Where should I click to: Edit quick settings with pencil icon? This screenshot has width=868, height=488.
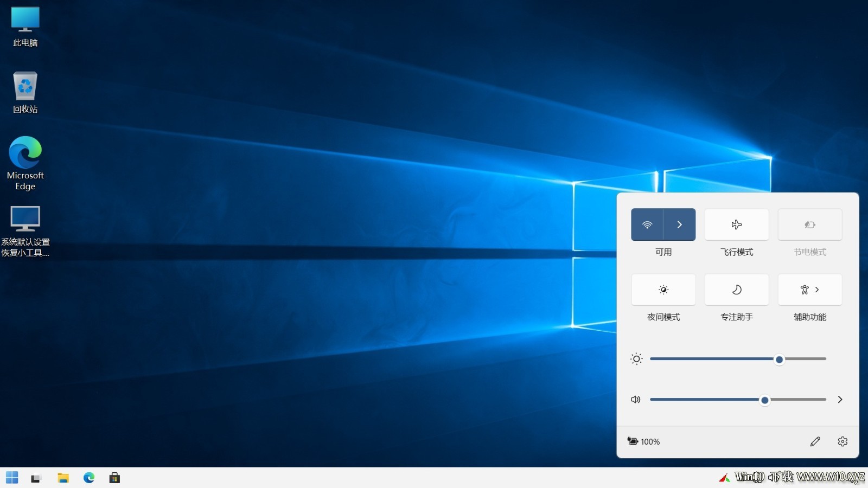[x=815, y=441]
